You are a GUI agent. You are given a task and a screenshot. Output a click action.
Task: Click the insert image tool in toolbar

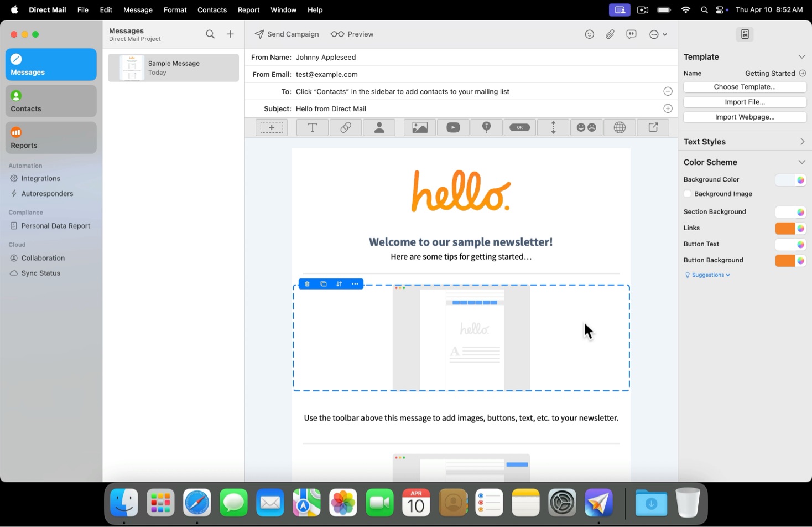420,127
